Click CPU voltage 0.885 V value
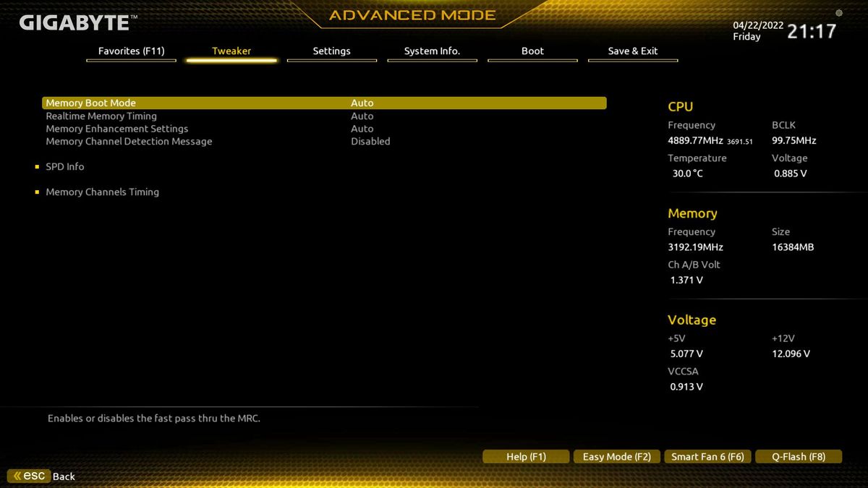Image resolution: width=868 pixels, height=488 pixels. tap(790, 174)
